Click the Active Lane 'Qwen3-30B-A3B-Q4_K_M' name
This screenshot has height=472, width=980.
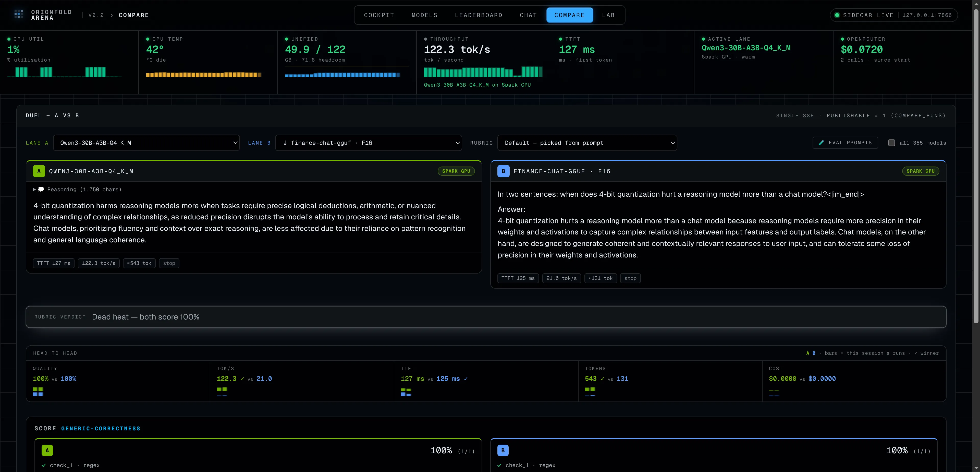(746, 48)
